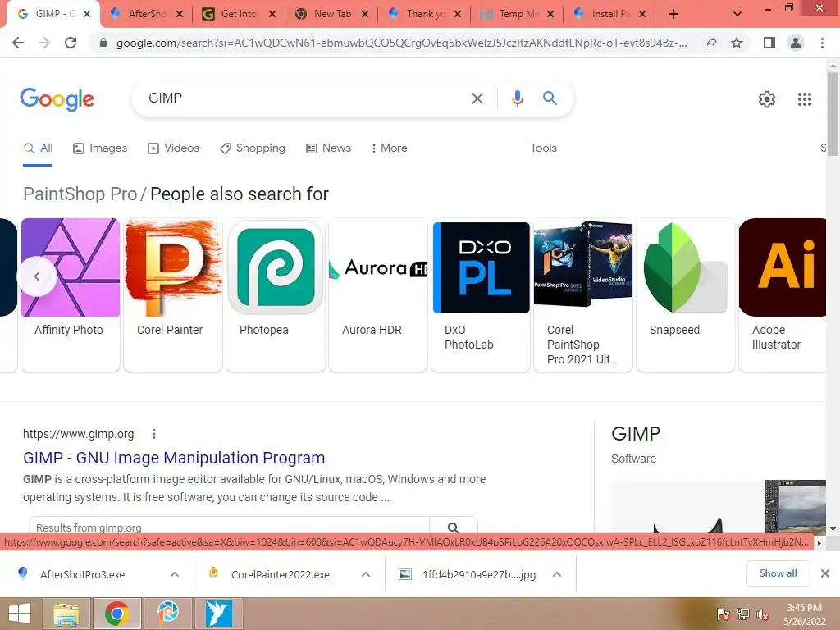840x630 pixels.
Task: Open the Chrome three-dot menu
Action: click(x=822, y=43)
